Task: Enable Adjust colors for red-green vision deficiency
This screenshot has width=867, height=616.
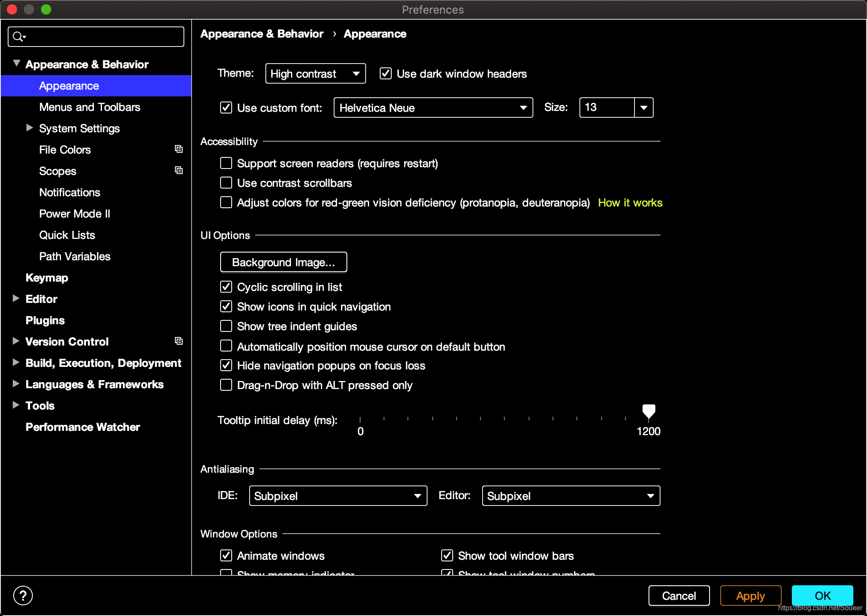Action: point(226,202)
